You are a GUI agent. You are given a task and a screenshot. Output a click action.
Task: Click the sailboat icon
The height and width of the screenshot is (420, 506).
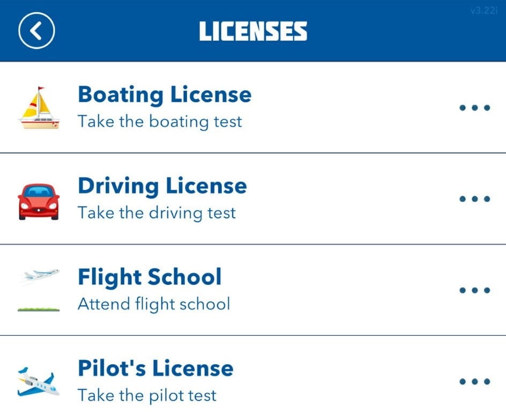[x=39, y=108]
